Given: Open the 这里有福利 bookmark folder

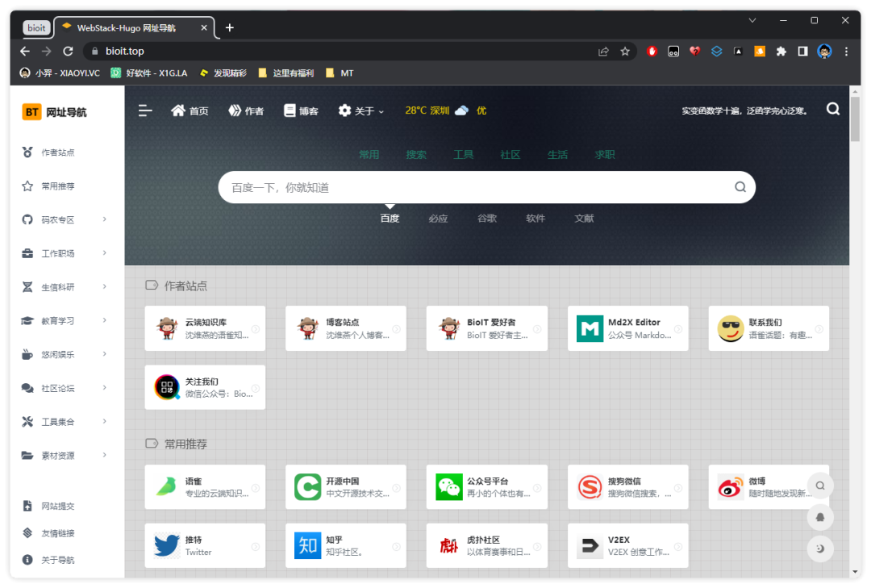Looking at the screenshot, I should [x=286, y=73].
